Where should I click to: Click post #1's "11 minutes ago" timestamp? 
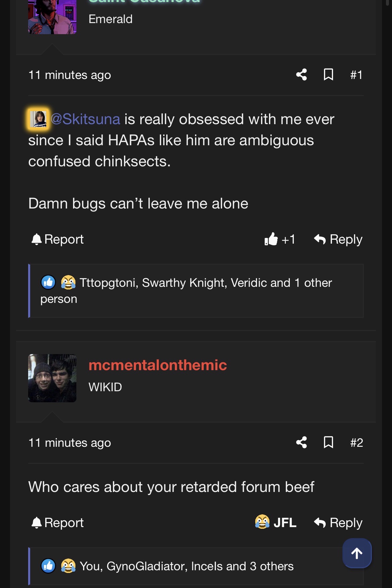tap(70, 75)
